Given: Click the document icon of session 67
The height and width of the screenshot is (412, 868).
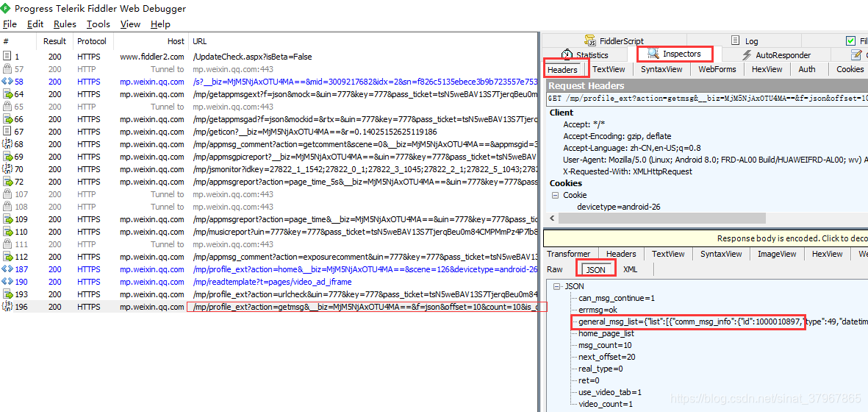Looking at the screenshot, I should tap(7, 132).
